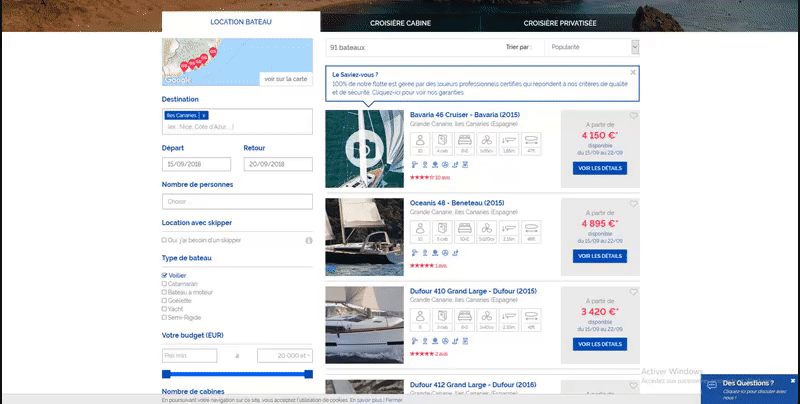Add Oceanis 48 to favorites heart
The image size is (800, 404).
coord(633,204)
